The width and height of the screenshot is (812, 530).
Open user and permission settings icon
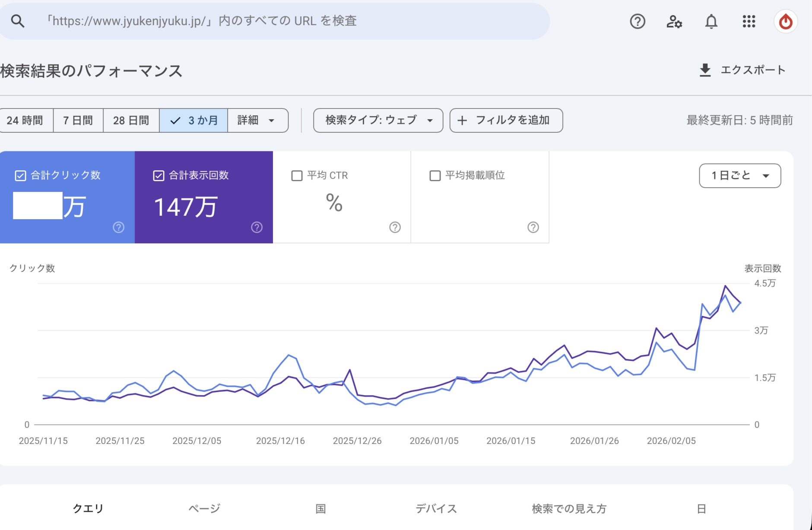[674, 21]
